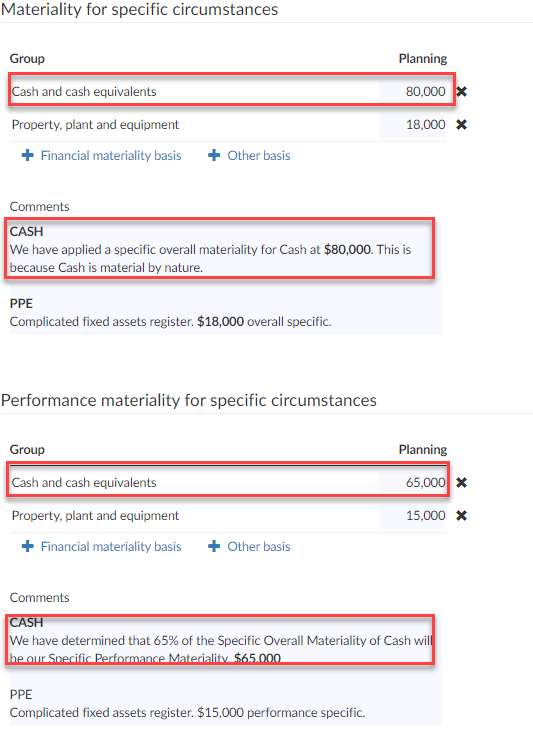The image size is (533, 731).
Task: Delete Property, plant and equipment 18,000 row
Action: (x=461, y=124)
